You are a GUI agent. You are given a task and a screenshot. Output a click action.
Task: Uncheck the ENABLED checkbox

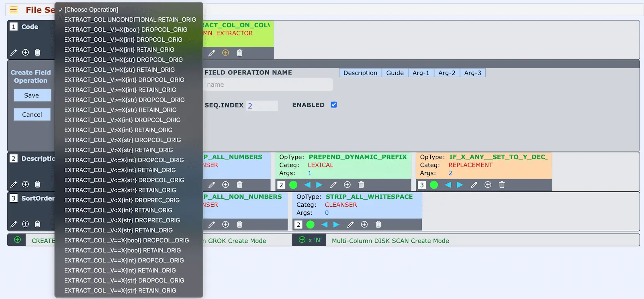click(334, 105)
